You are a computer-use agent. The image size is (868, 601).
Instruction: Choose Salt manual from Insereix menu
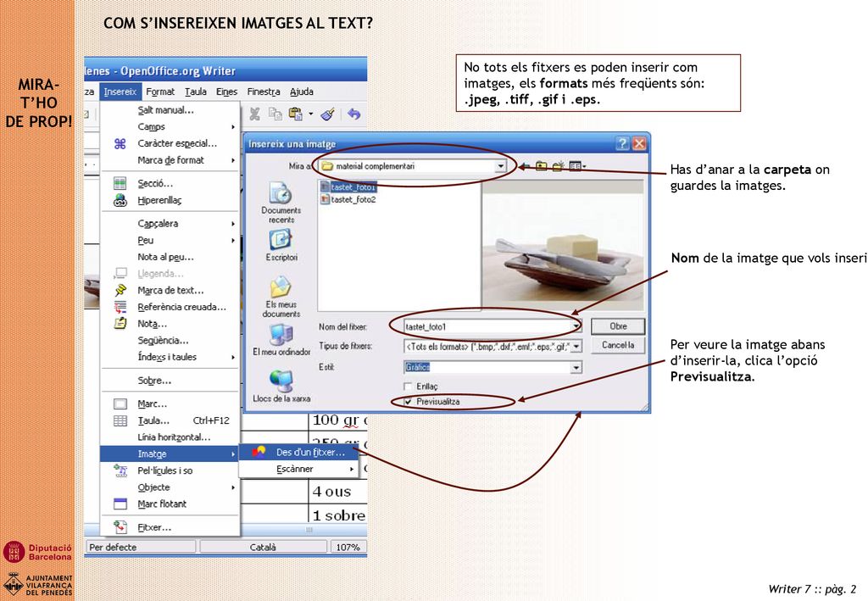170,110
